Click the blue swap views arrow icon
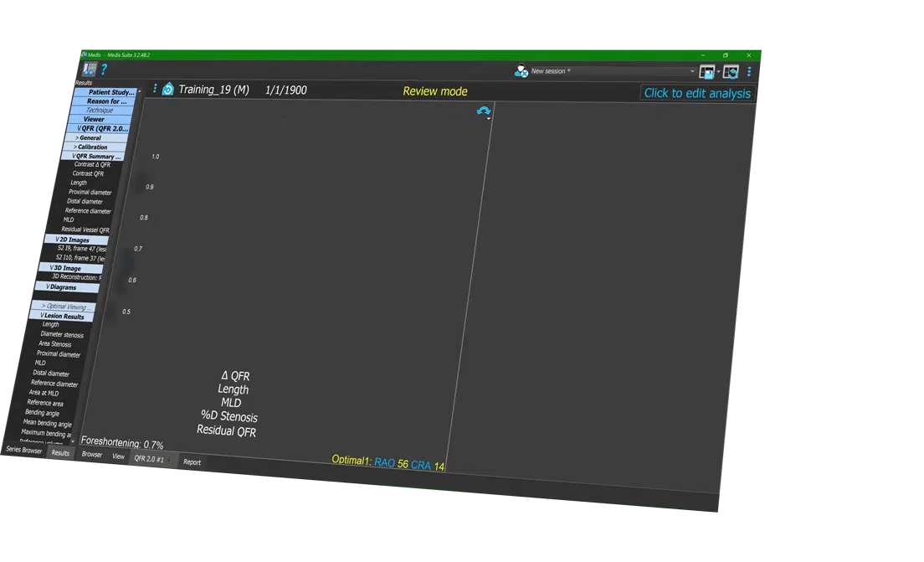 point(483,111)
